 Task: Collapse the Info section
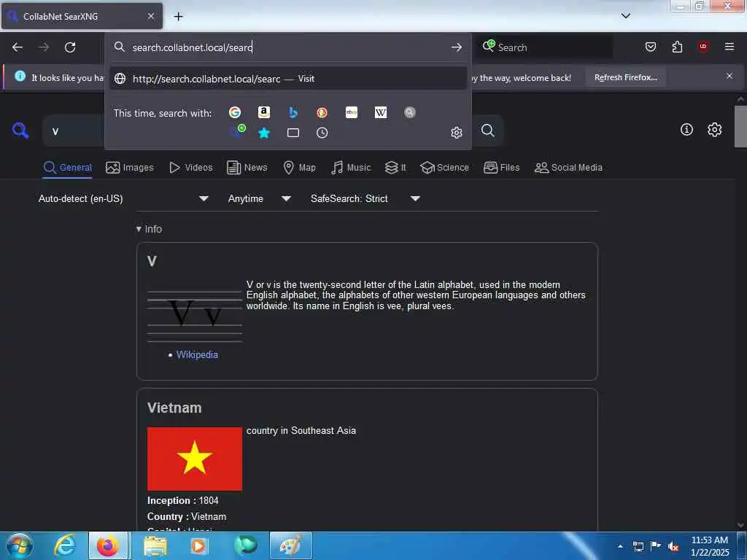149,229
